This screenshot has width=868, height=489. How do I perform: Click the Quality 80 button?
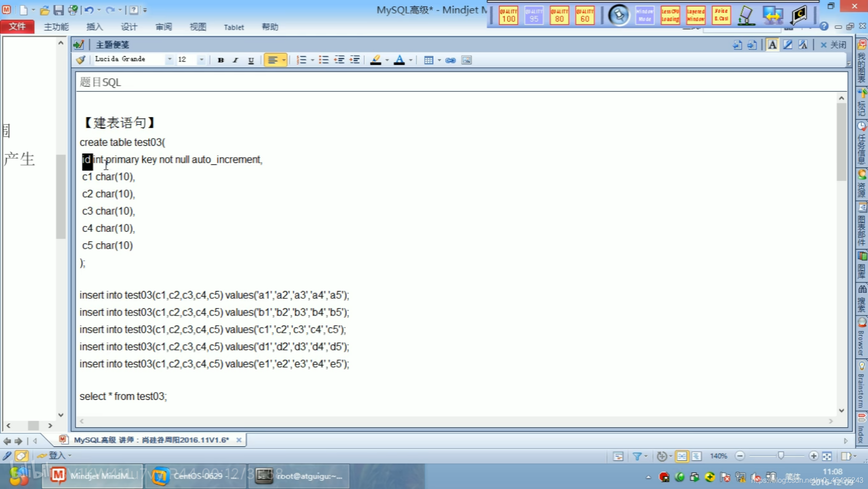coord(559,15)
